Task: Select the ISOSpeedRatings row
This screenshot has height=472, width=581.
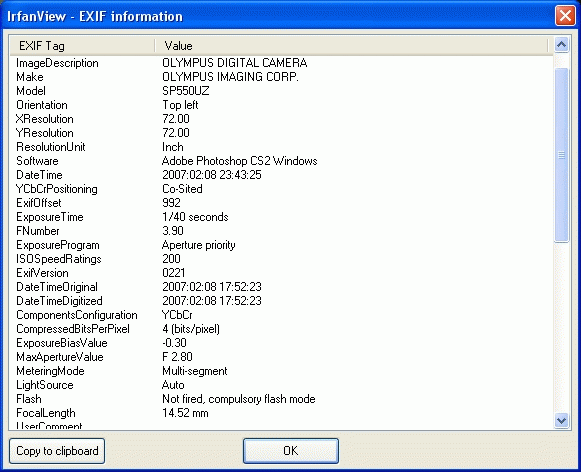Action: 282,259
